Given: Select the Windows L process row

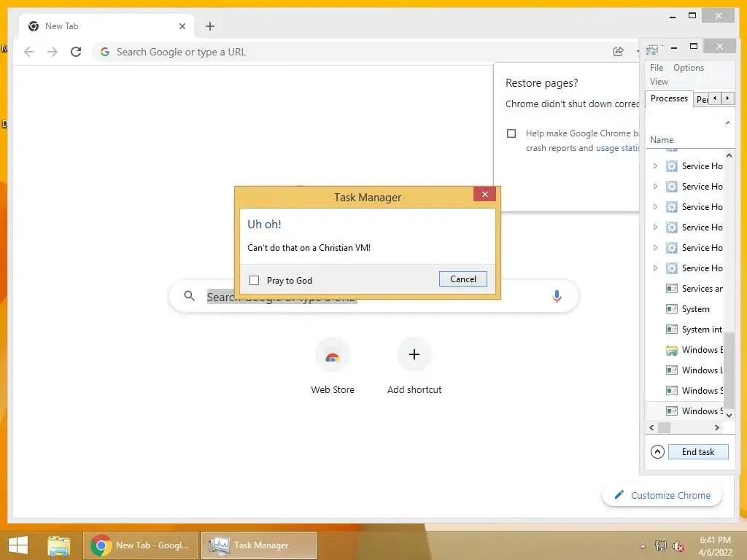Looking at the screenshot, I should [684, 370].
